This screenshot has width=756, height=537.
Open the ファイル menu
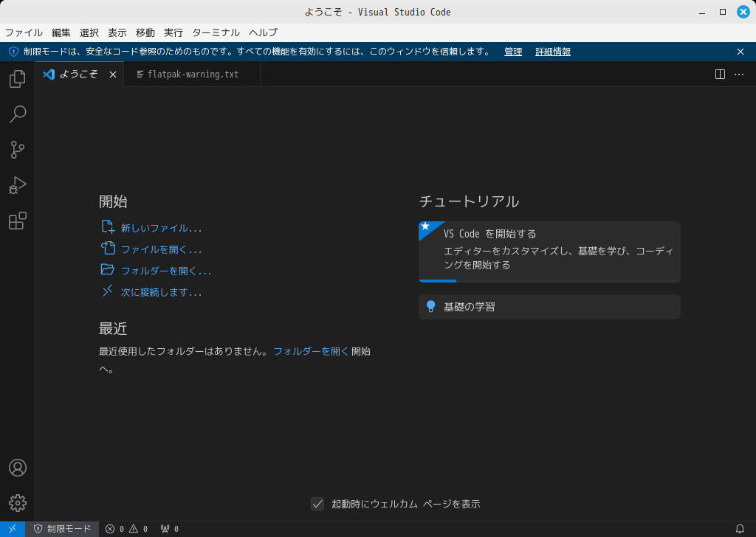(x=24, y=32)
